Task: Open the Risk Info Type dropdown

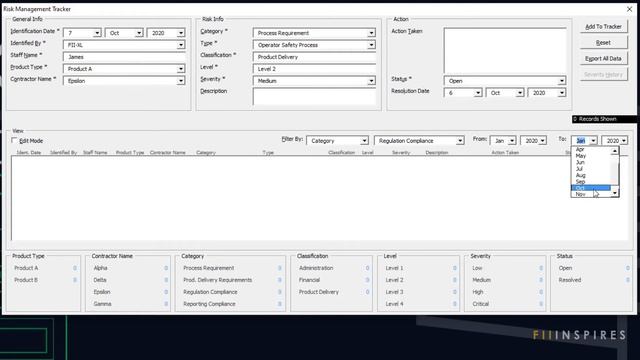Action: (x=371, y=45)
